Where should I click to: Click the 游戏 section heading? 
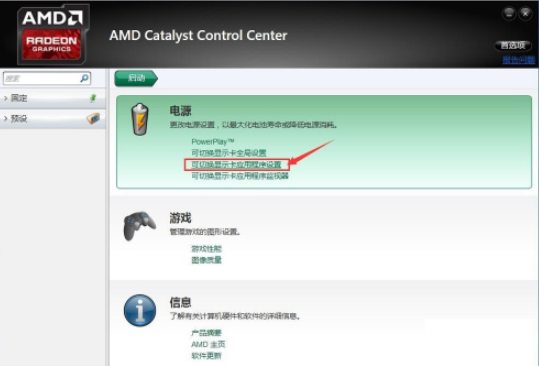[x=180, y=218]
